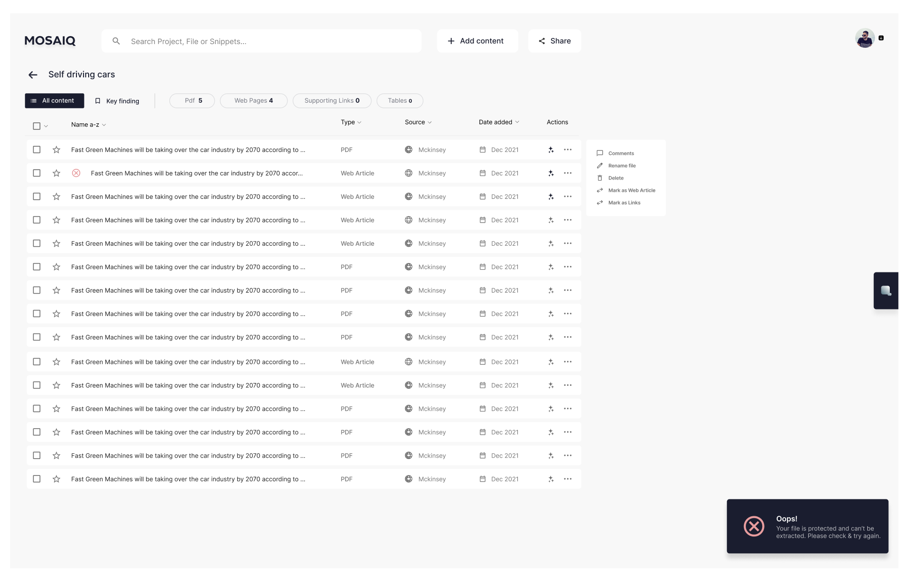This screenshot has width=909, height=588.
Task: Click the Share button
Action: [x=554, y=41]
